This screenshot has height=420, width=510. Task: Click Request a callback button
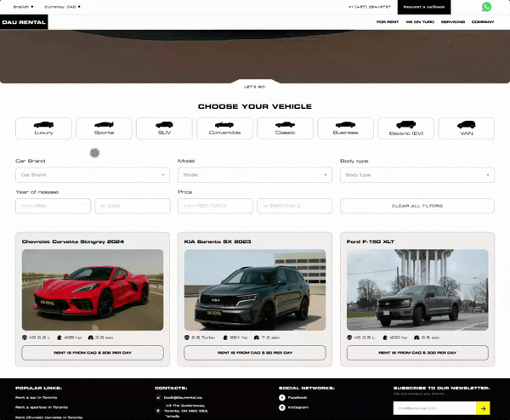point(424,7)
